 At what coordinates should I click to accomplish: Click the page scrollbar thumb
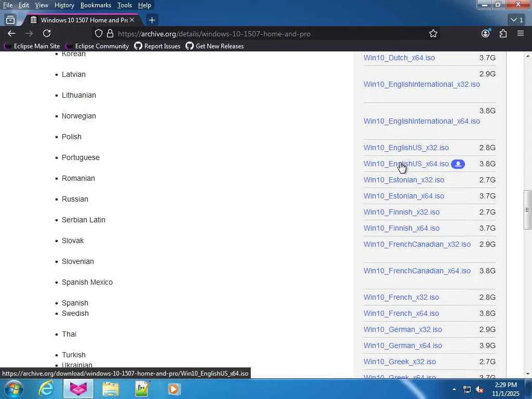[x=527, y=210]
